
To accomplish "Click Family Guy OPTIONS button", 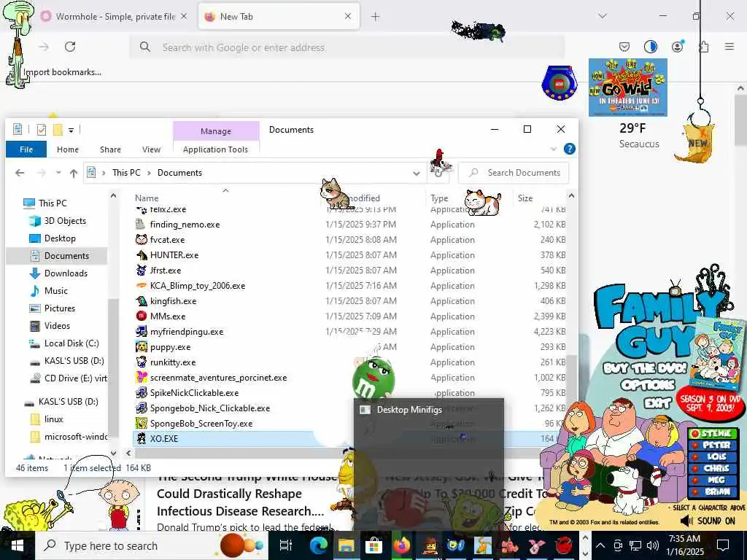I will coord(648,385).
